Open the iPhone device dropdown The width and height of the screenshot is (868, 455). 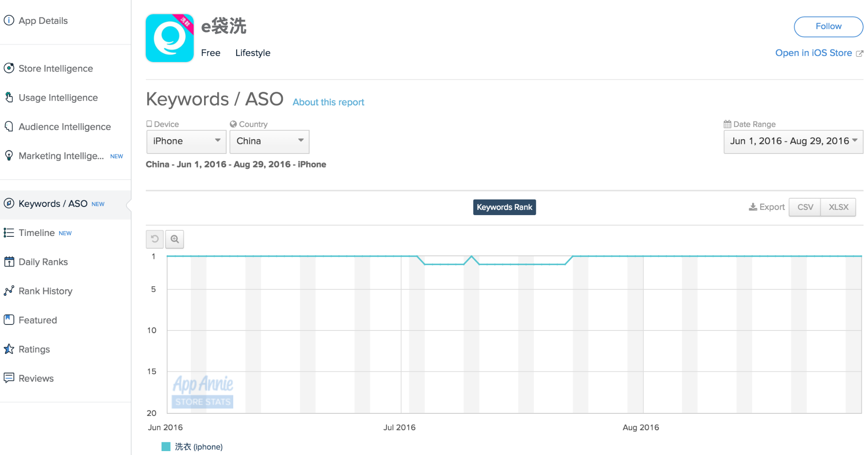pyautogui.click(x=186, y=141)
